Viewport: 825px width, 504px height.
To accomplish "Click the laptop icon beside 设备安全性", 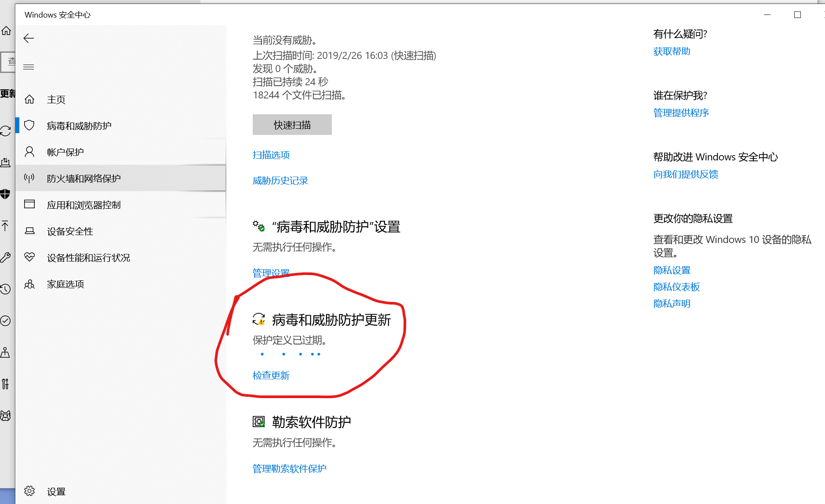I will pos(29,231).
